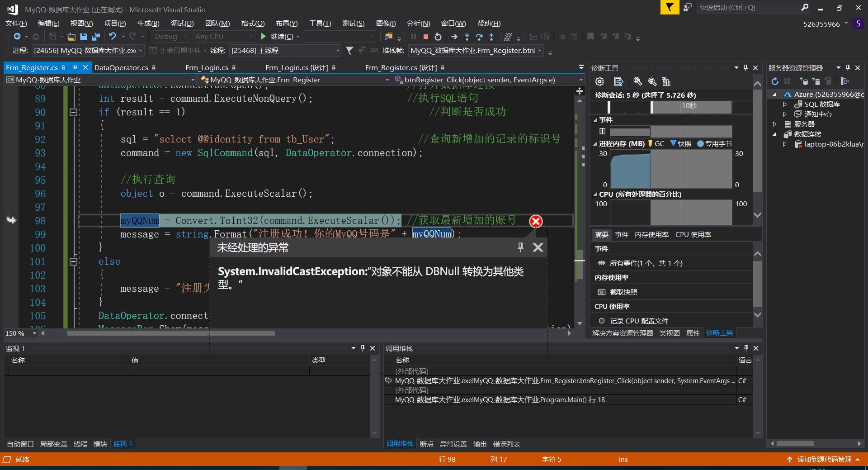Open the 工具(T) menu
Image resolution: width=868 pixels, height=470 pixels.
(x=320, y=24)
